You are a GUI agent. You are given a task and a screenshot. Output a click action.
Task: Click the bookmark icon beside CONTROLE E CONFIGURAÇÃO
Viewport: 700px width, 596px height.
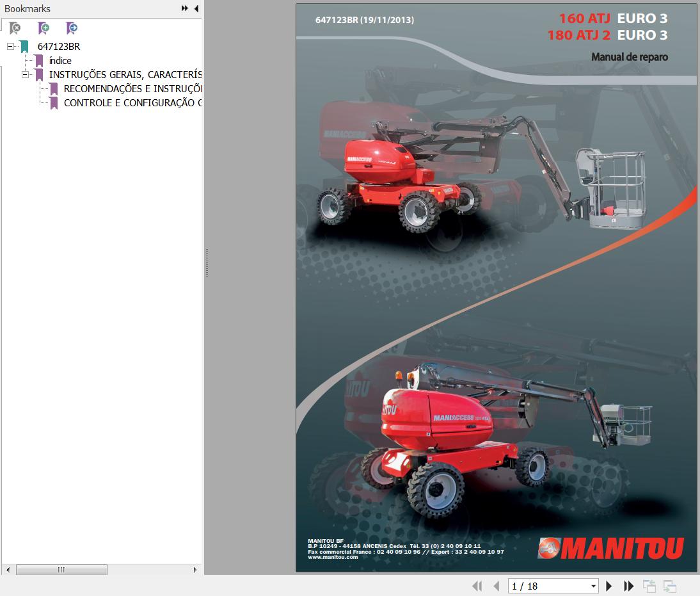tap(54, 103)
